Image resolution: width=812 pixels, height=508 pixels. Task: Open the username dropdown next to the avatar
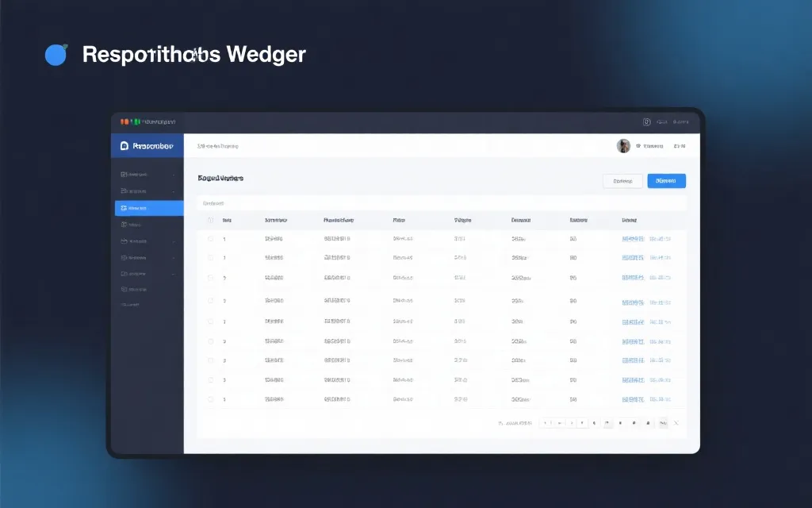pyautogui.click(x=653, y=146)
